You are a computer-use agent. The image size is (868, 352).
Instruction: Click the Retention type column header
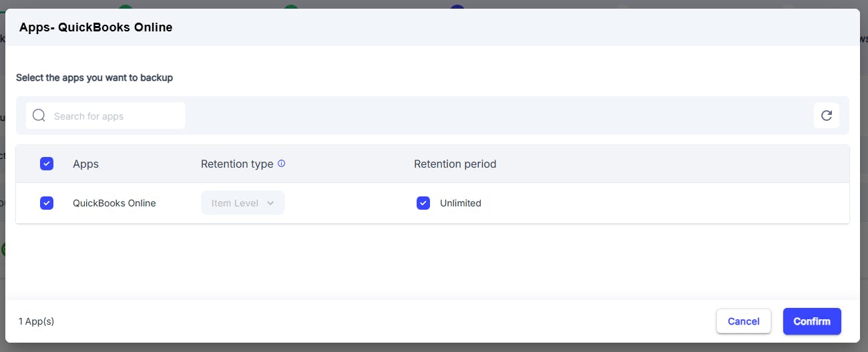click(237, 164)
